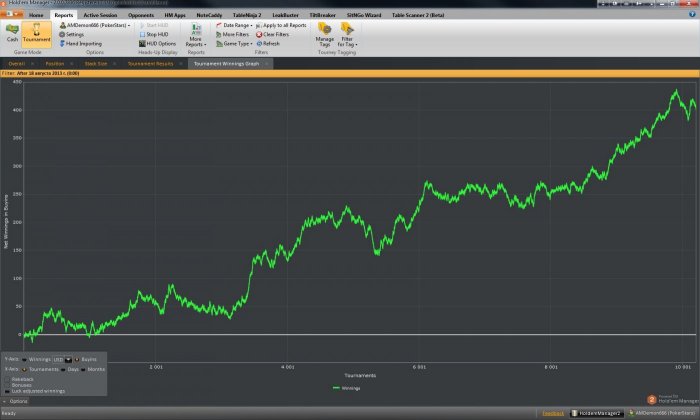The width and height of the screenshot is (700, 420).
Task: Switch to the Tournament Results tab
Action: coord(150,64)
